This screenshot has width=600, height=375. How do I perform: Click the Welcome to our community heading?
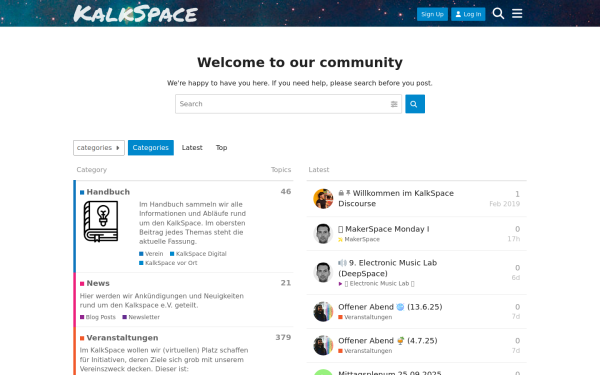tap(300, 62)
